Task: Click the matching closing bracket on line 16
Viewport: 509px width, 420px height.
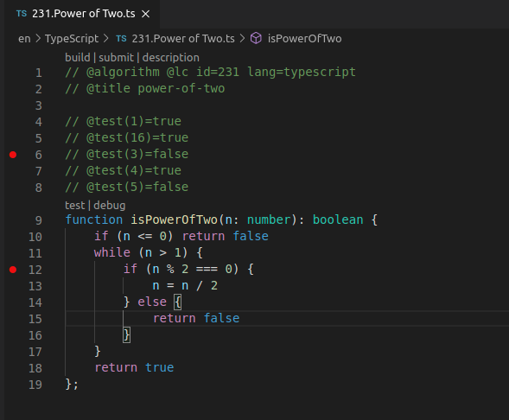Action: coord(126,334)
